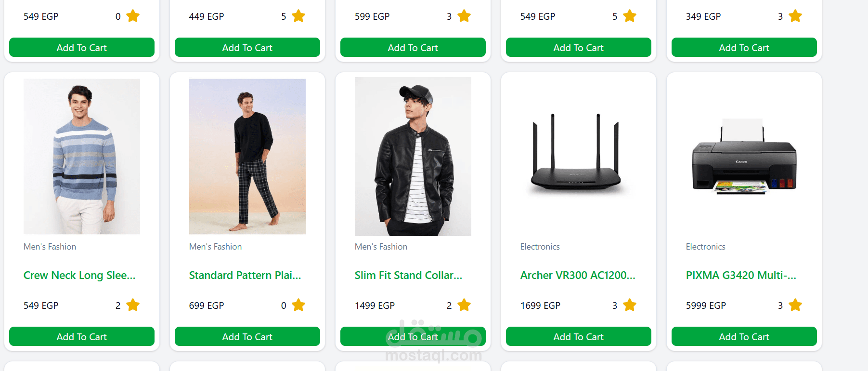Click star icon on PIXMA G3420 card

[795, 305]
